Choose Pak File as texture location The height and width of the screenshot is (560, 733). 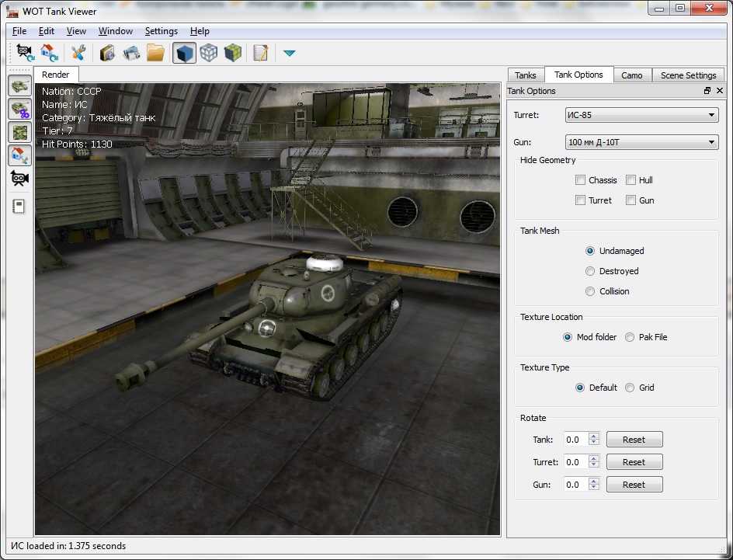[630, 337]
